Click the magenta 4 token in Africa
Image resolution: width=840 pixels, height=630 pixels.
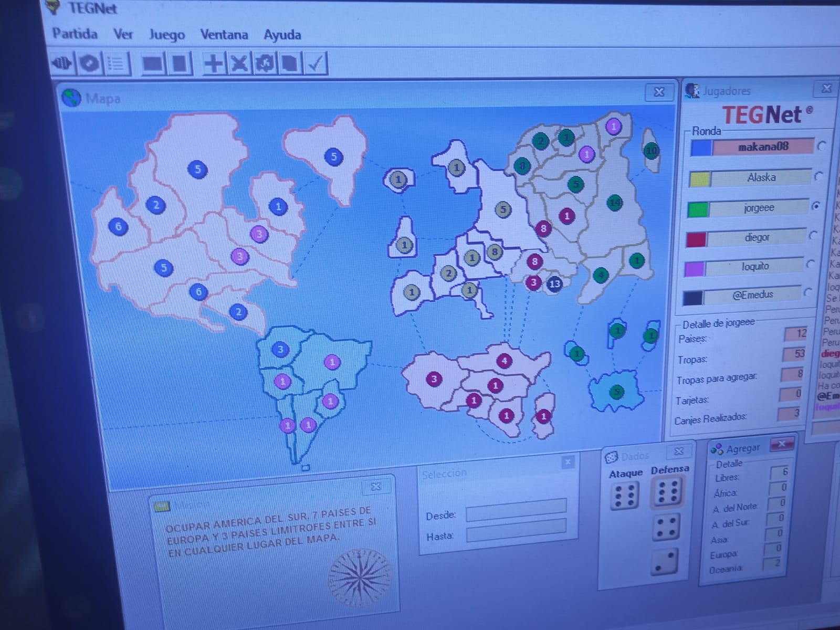504,361
